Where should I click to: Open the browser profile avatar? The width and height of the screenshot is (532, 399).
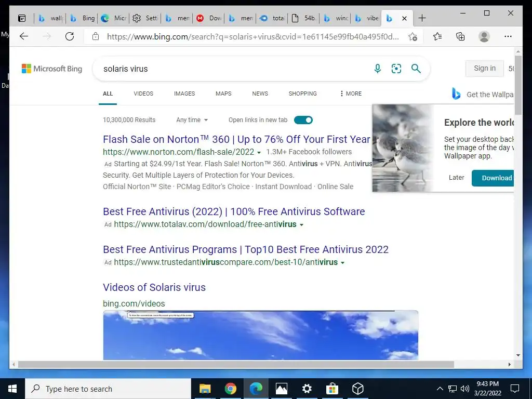[x=484, y=36]
